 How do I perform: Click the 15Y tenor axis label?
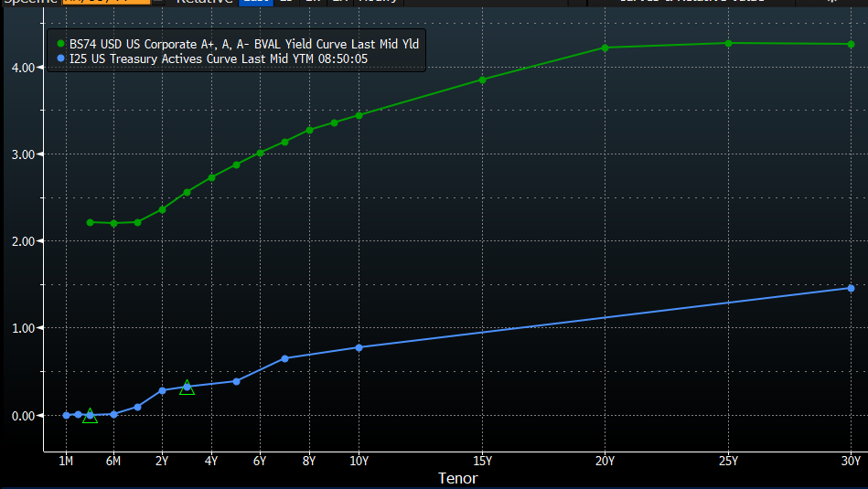(x=482, y=462)
